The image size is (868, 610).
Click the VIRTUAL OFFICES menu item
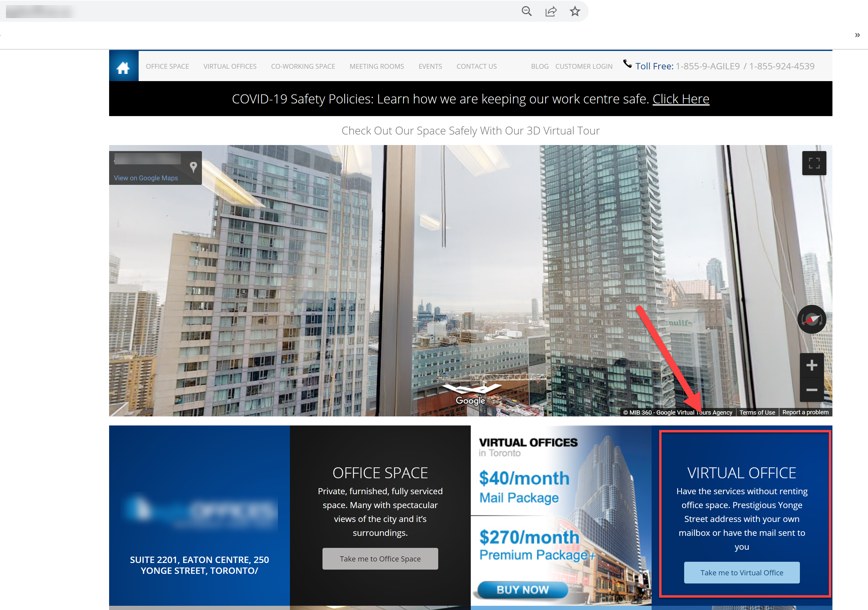230,66
